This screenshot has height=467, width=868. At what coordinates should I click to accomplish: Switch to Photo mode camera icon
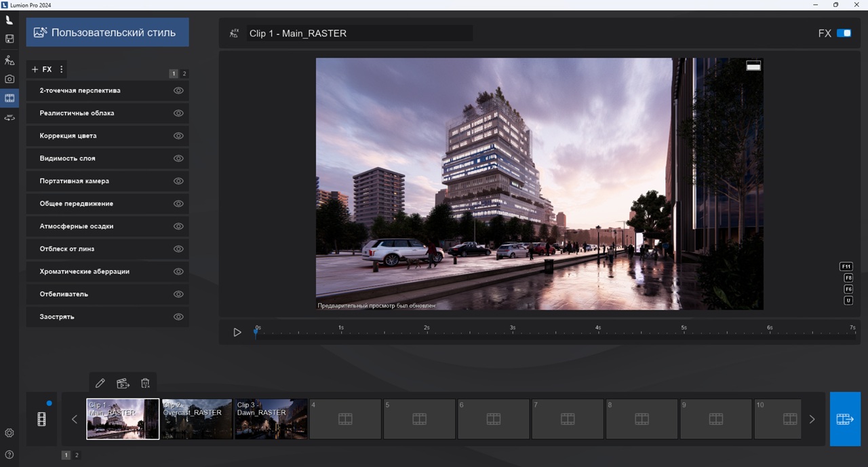(x=9, y=79)
